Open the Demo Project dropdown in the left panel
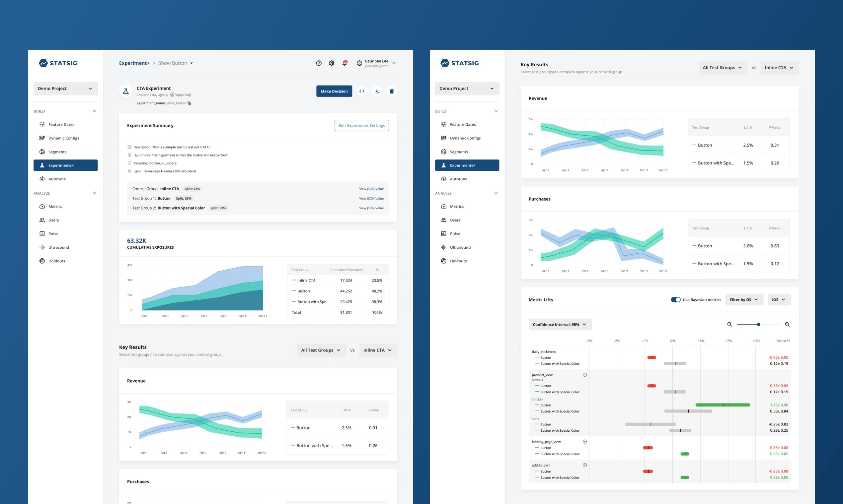 pyautogui.click(x=66, y=89)
